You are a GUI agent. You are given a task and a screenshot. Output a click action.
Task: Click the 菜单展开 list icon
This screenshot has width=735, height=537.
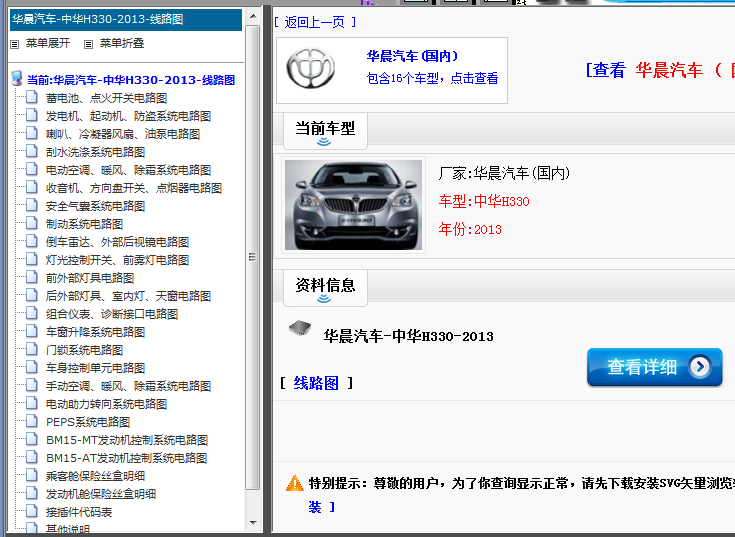pos(15,44)
